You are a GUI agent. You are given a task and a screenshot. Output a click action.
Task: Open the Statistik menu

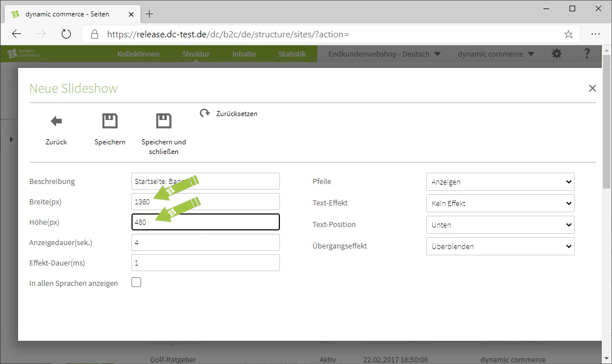tap(292, 54)
